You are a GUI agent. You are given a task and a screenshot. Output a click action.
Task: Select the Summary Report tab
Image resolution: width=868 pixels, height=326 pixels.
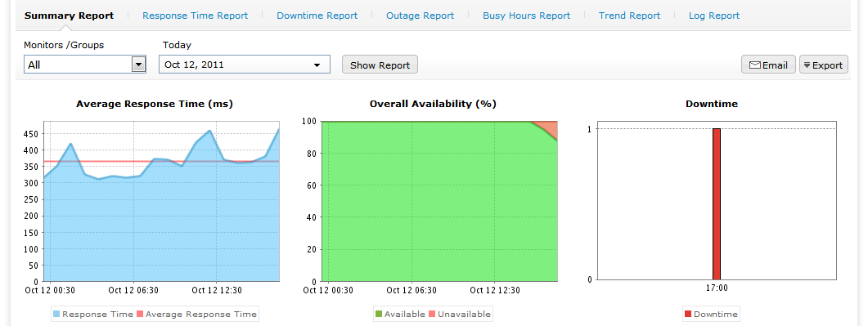tap(70, 16)
